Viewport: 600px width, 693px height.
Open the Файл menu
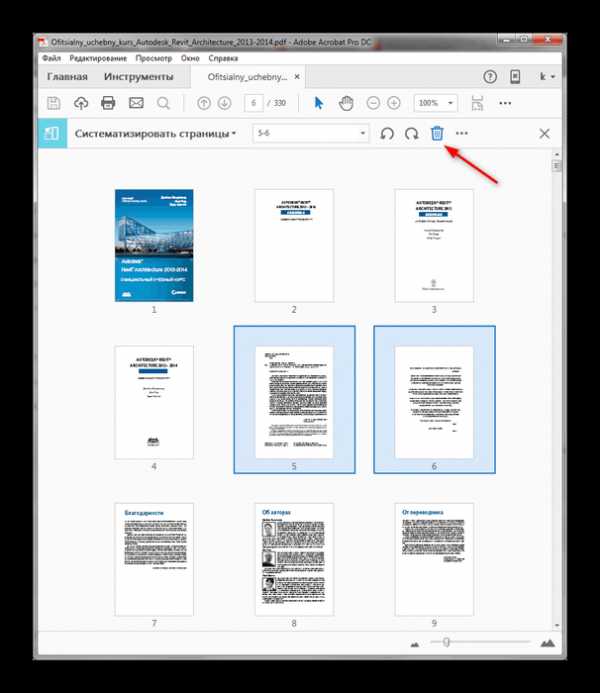coord(51,58)
